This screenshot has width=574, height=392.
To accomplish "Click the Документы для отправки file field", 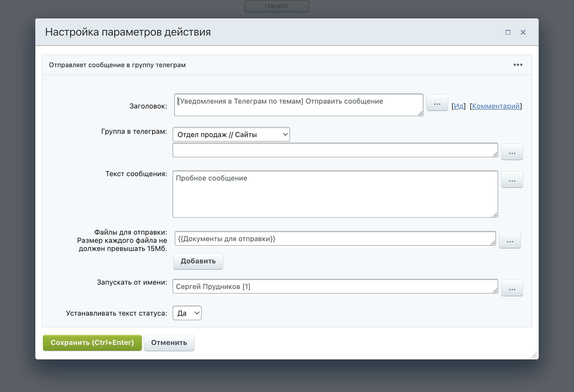I will (335, 238).
